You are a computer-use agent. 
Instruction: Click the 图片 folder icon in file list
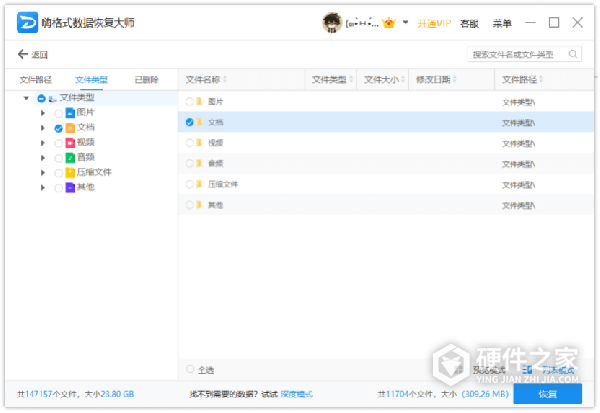pos(199,101)
